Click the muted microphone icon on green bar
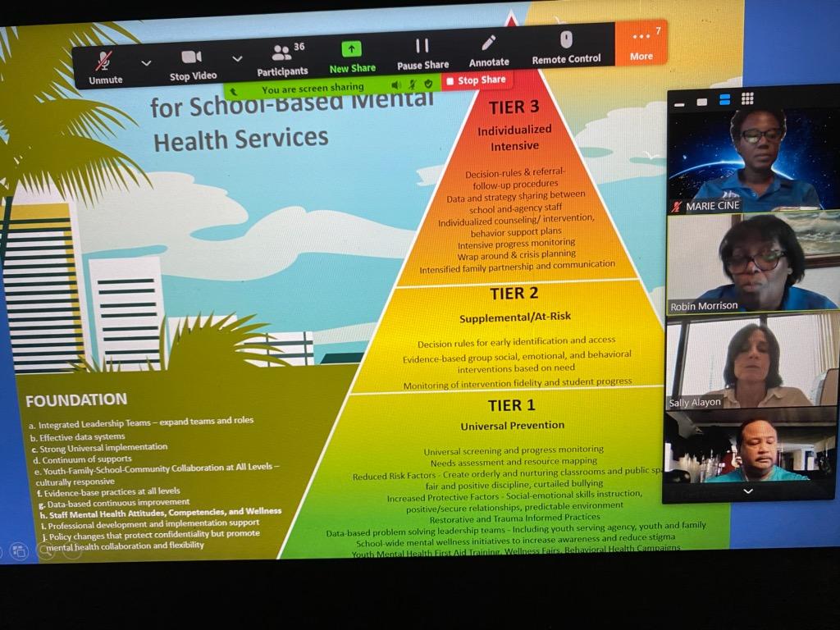The width and height of the screenshot is (840, 630). (412, 84)
